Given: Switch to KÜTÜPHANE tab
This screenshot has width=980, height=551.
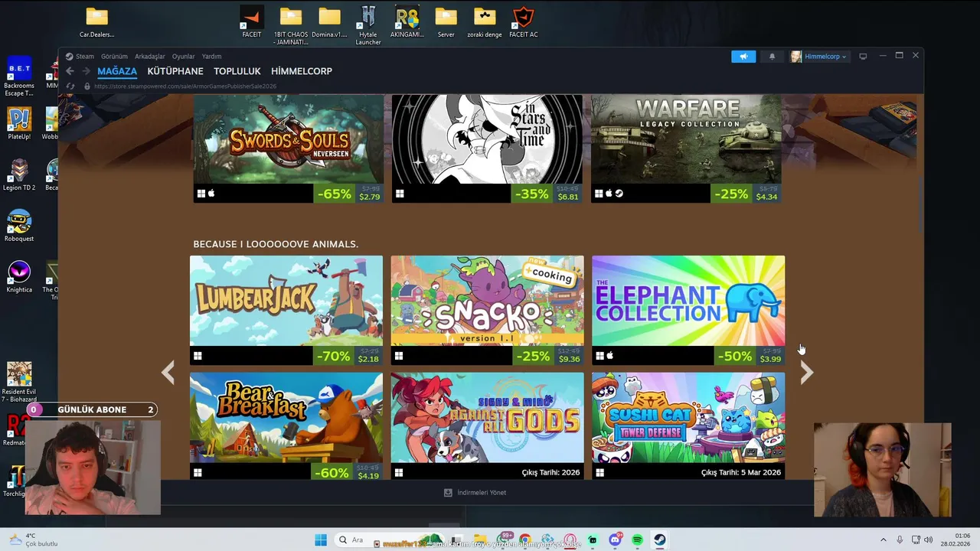Looking at the screenshot, I should click(175, 71).
